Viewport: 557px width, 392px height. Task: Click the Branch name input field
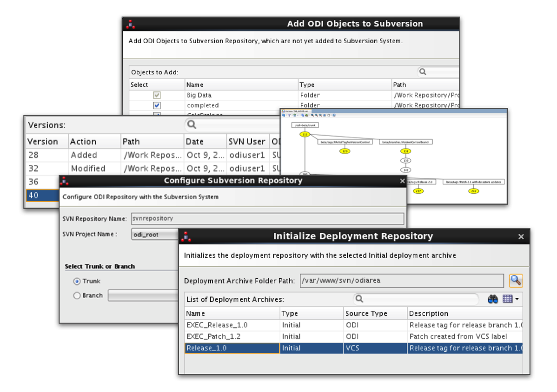click(143, 295)
